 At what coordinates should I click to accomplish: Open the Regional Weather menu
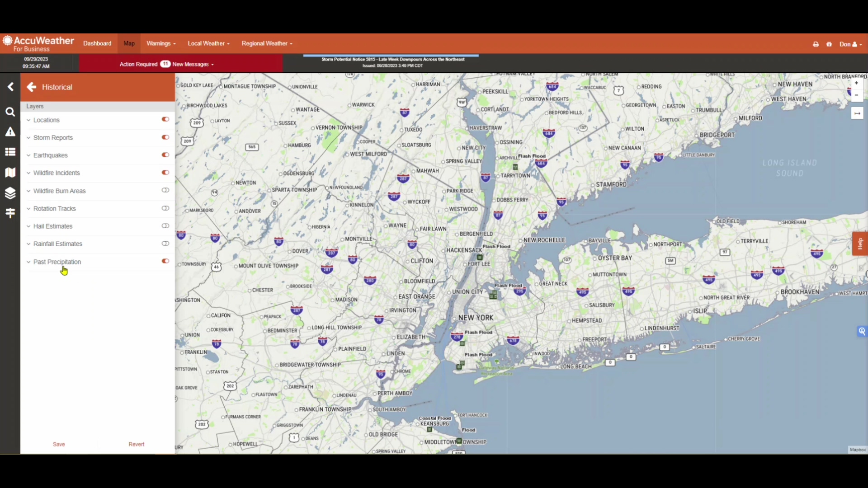267,43
